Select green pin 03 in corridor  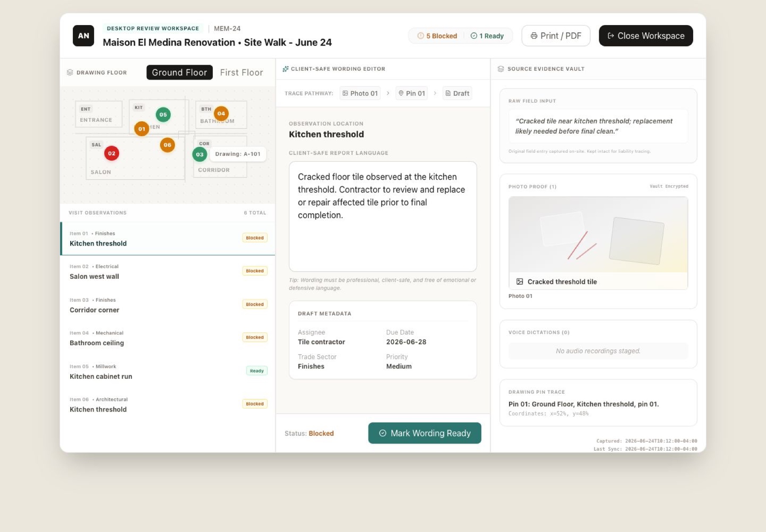click(200, 154)
